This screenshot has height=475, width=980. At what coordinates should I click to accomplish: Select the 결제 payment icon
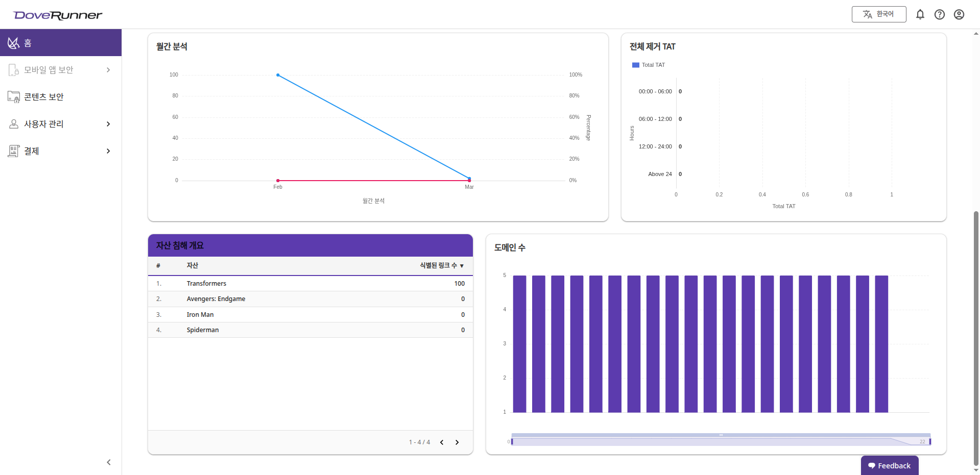point(13,151)
